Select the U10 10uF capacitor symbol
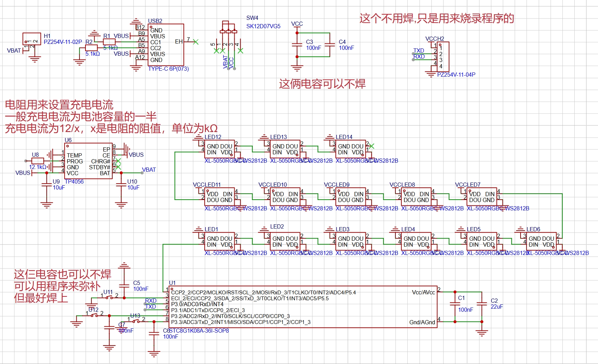Image resolution: width=598 pixels, height=364 pixels. coord(121,184)
